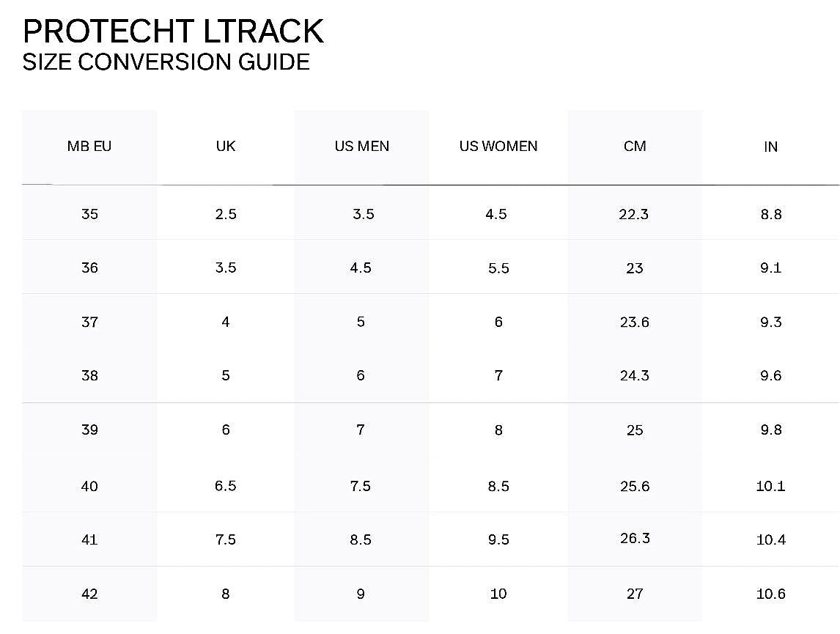The height and width of the screenshot is (634, 840).
Task: Click the 22.3 centimeter value
Action: tap(634, 214)
